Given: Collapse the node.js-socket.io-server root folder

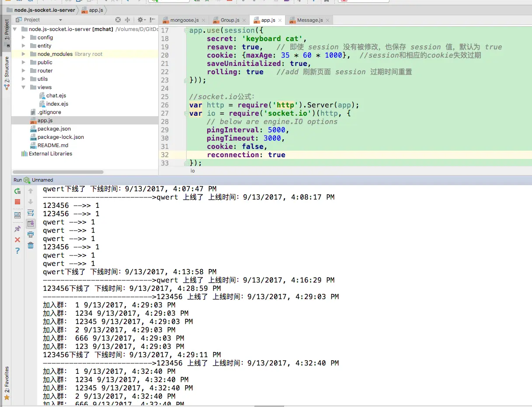Looking at the screenshot, I should coord(15,29).
